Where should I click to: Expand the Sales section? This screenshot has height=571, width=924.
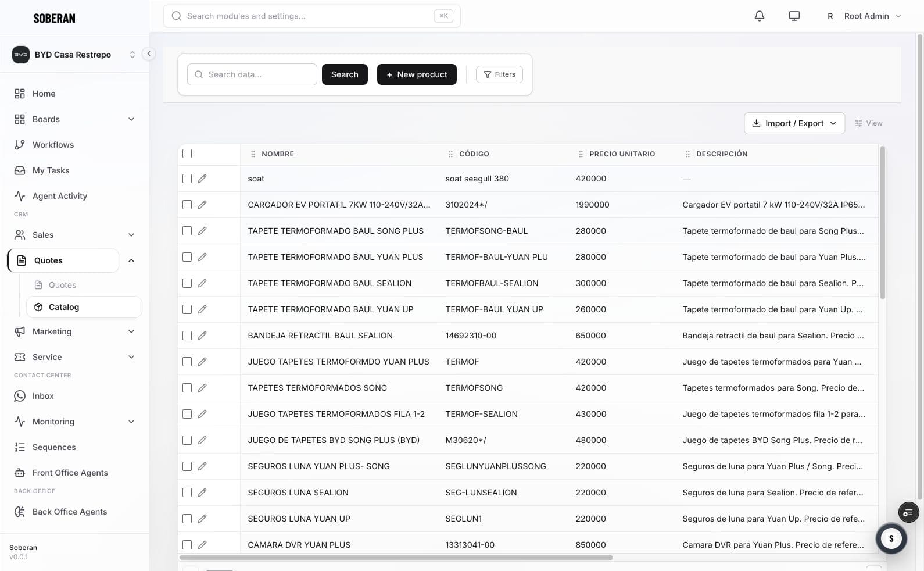tap(131, 235)
